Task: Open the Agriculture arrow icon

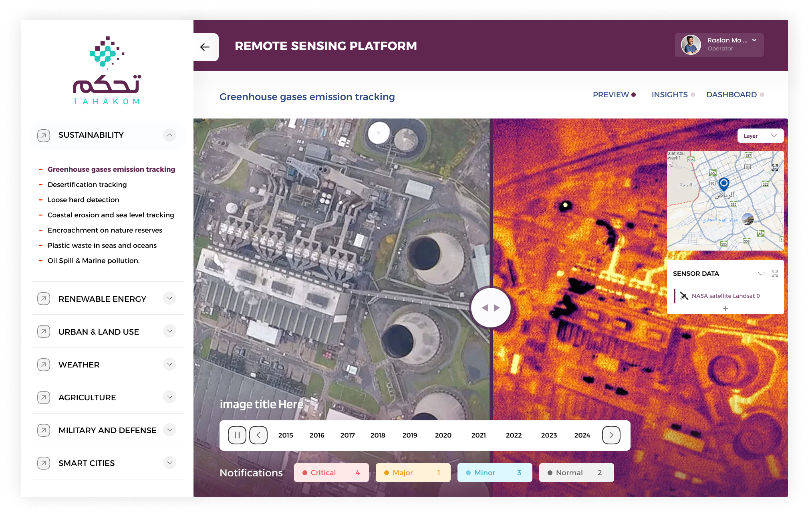Action: tap(44, 397)
